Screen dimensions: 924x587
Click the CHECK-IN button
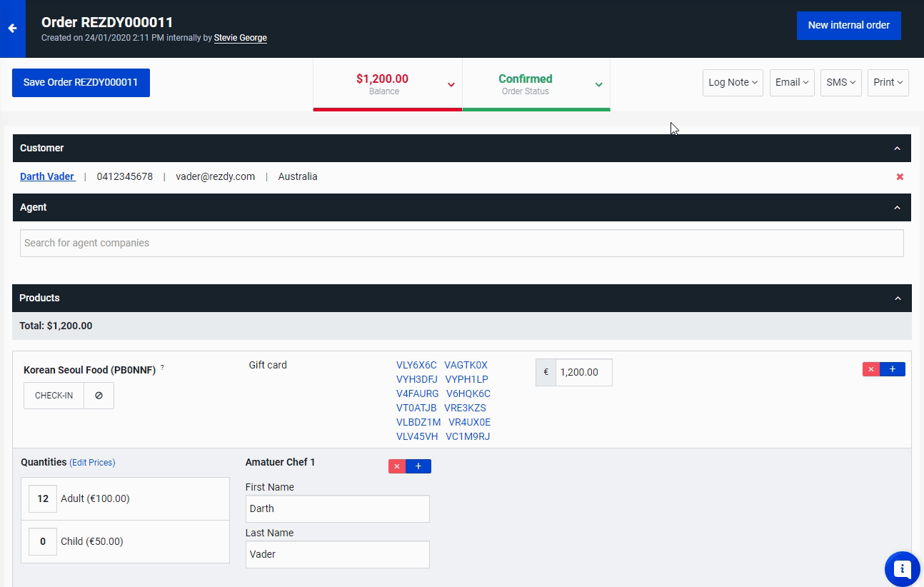point(54,396)
